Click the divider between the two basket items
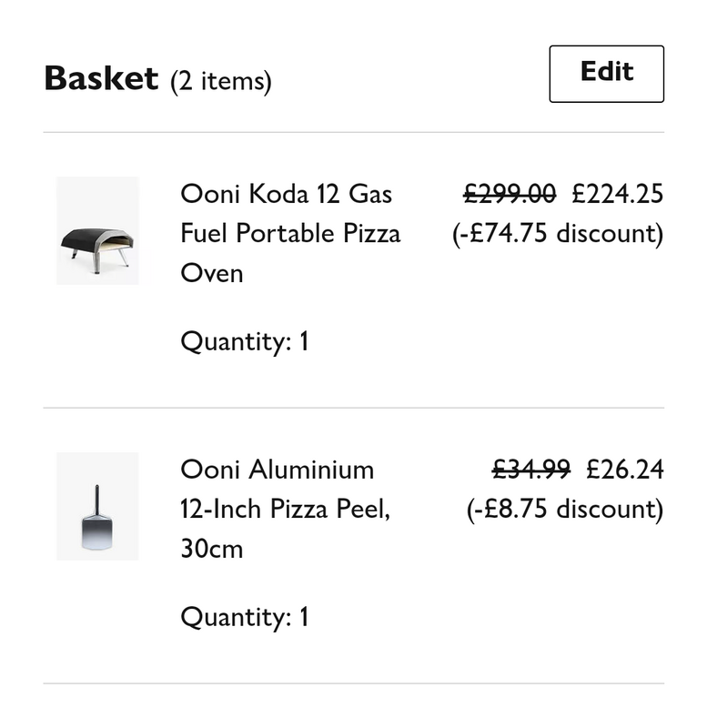 [x=354, y=408]
